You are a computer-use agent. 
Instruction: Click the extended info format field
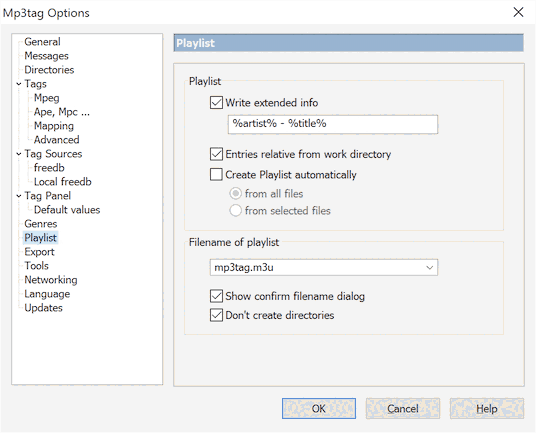[333, 124]
